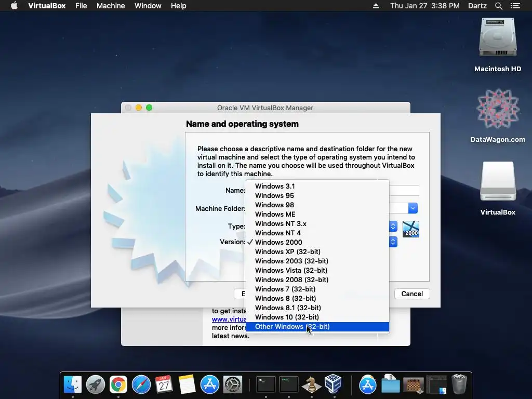This screenshot has width=532, height=399.
Task: Select the checked Windows 2000 entry
Action: [317, 242]
